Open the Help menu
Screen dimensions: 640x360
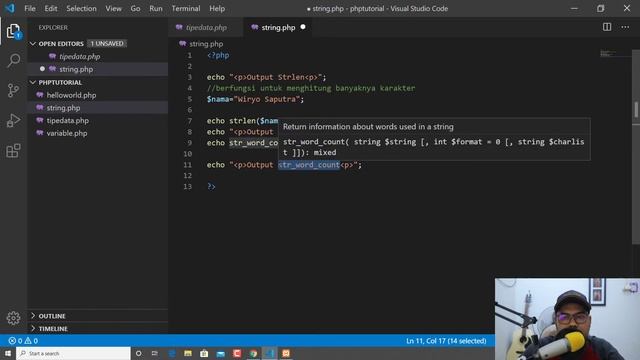click(x=217, y=9)
